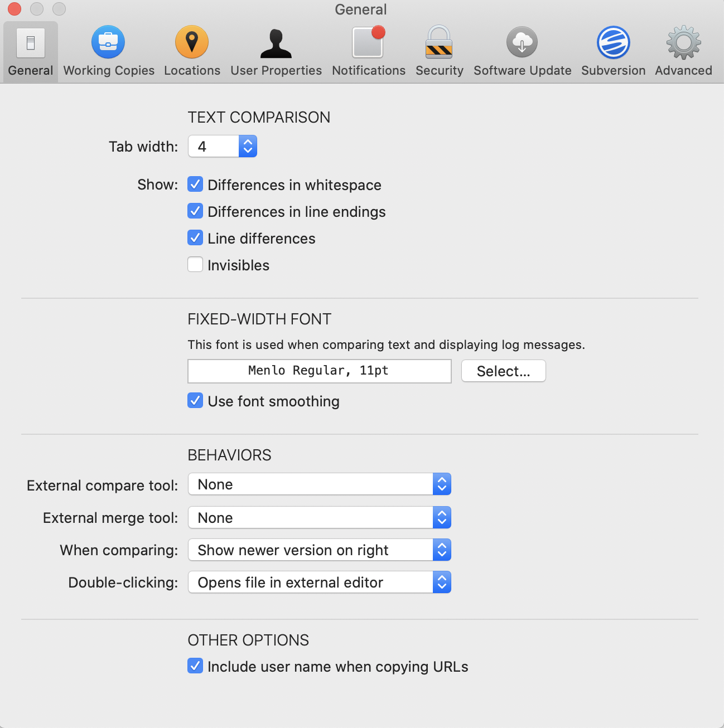The image size is (724, 728).
Task: Select the Locations pin icon
Action: [192, 42]
